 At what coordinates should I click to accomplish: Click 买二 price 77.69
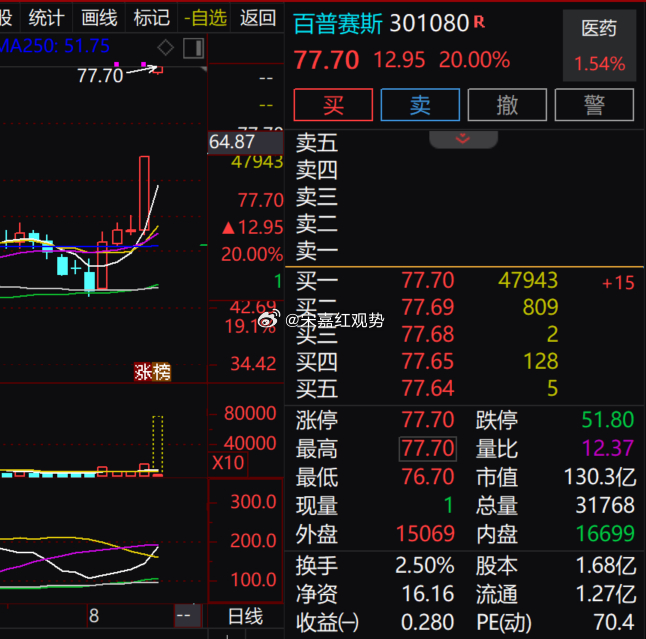(428, 307)
